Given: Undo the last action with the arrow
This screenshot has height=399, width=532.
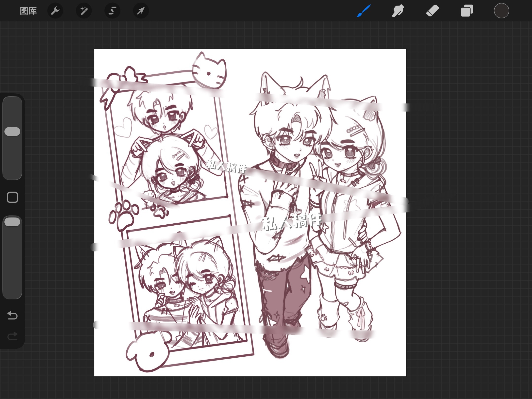Looking at the screenshot, I should click(x=12, y=316).
